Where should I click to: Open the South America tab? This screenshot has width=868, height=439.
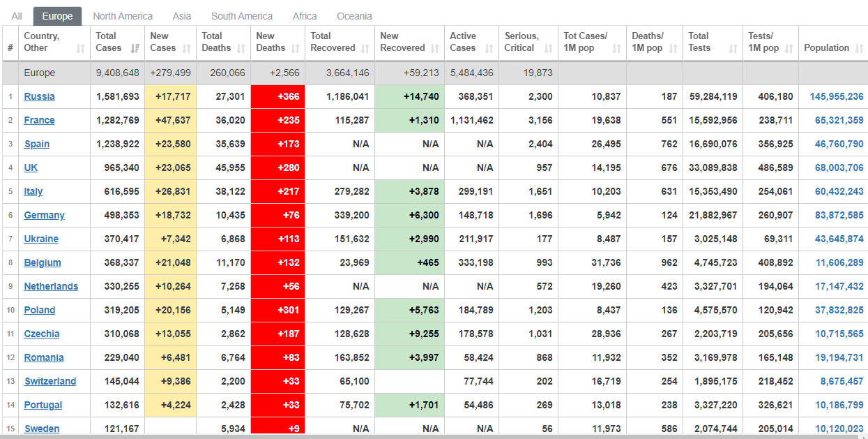pos(242,16)
